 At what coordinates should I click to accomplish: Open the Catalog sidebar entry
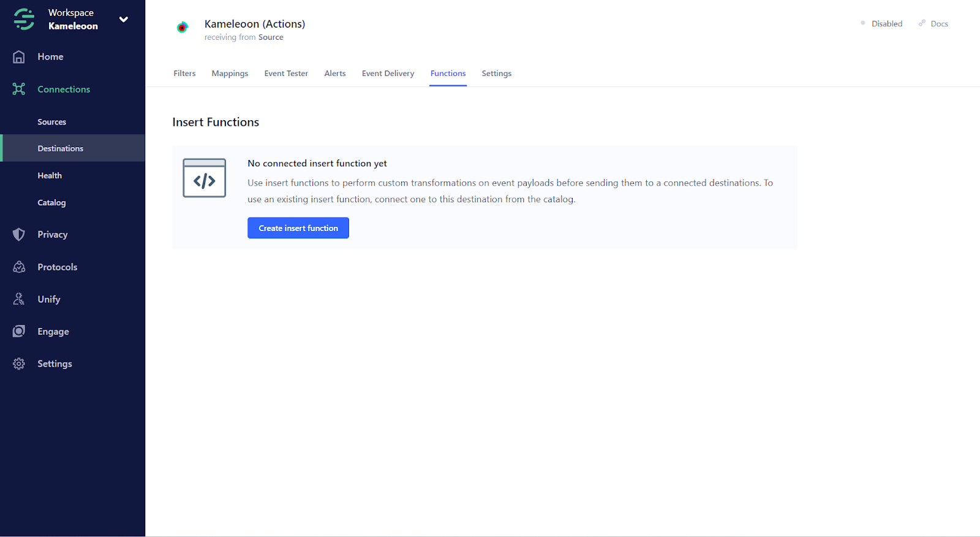(x=51, y=202)
